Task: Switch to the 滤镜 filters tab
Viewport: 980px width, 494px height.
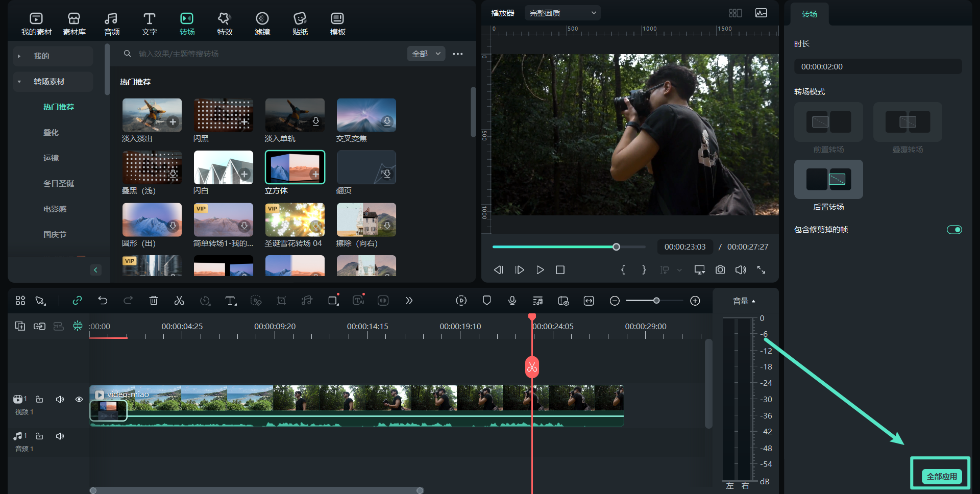Action: 262,24
